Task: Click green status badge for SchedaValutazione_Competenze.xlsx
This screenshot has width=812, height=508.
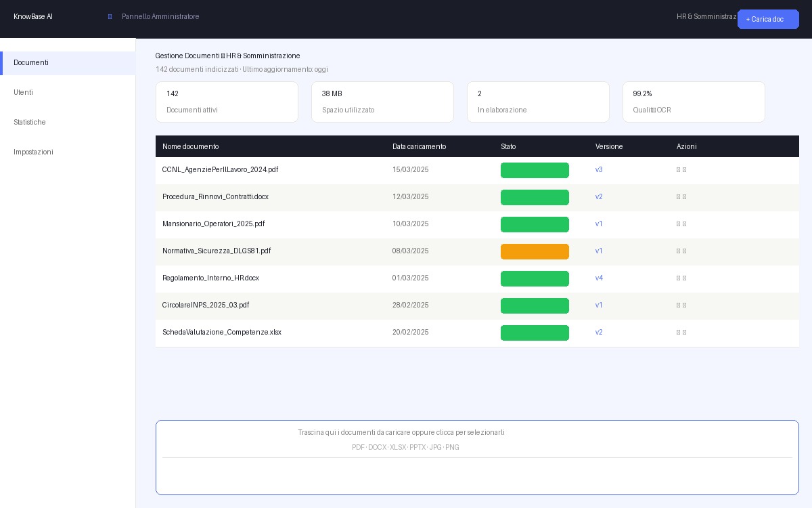Action: click(535, 333)
